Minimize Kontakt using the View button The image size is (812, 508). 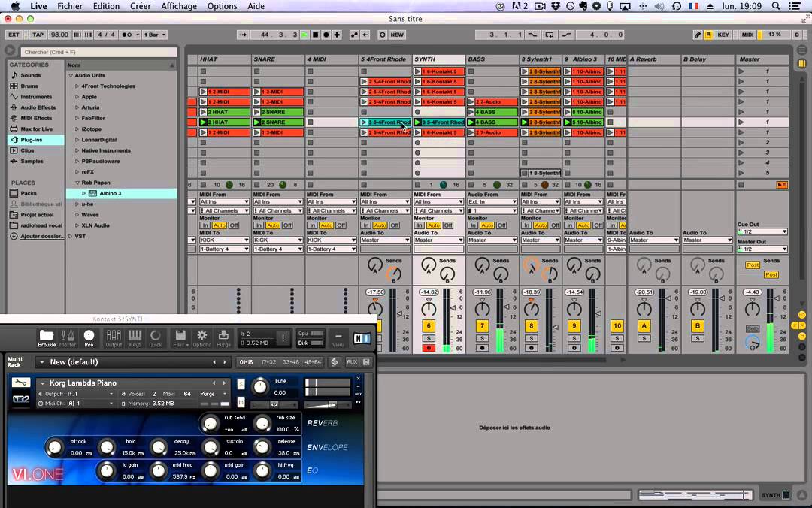[338, 338]
